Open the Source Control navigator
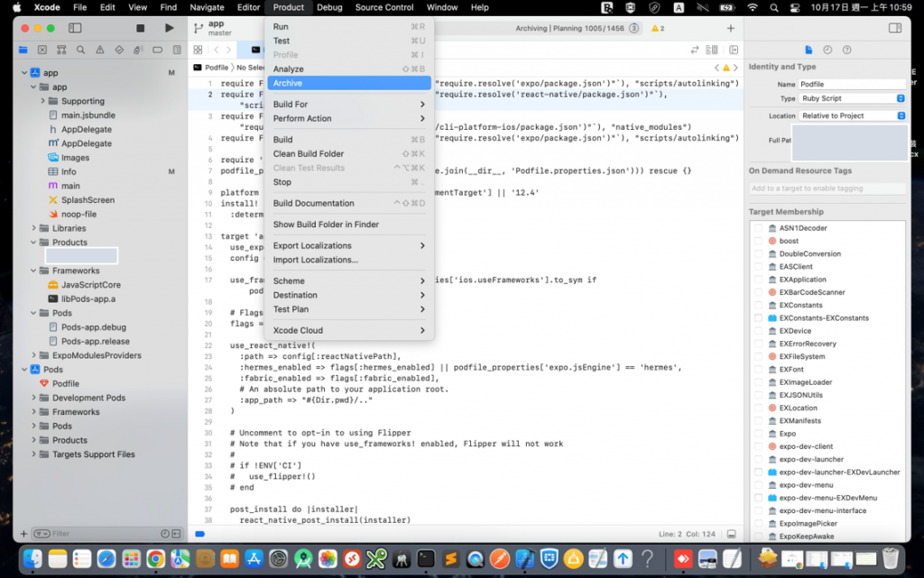 click(42, 50)
